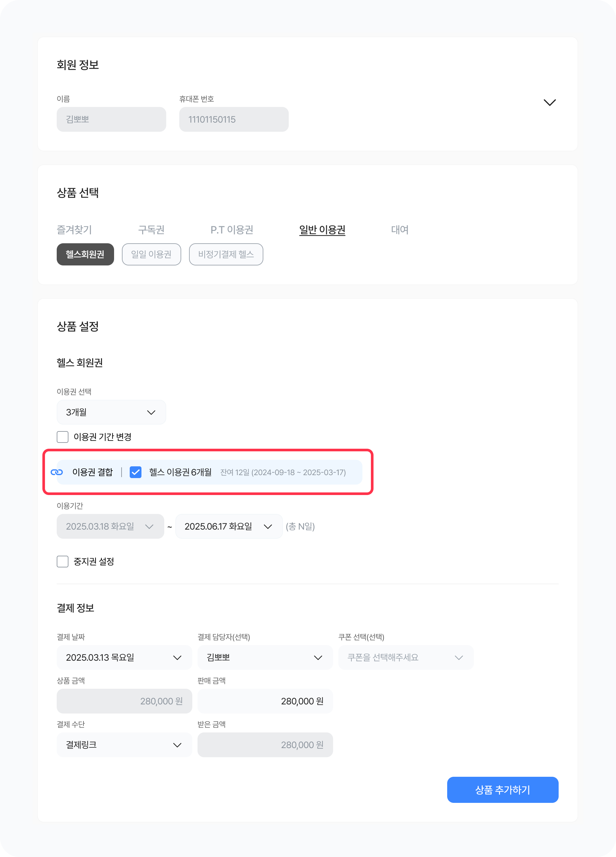Screen dimensions: 616x857
Task: Switch to the 구독권 tab
Action: (x=151, y=230)
